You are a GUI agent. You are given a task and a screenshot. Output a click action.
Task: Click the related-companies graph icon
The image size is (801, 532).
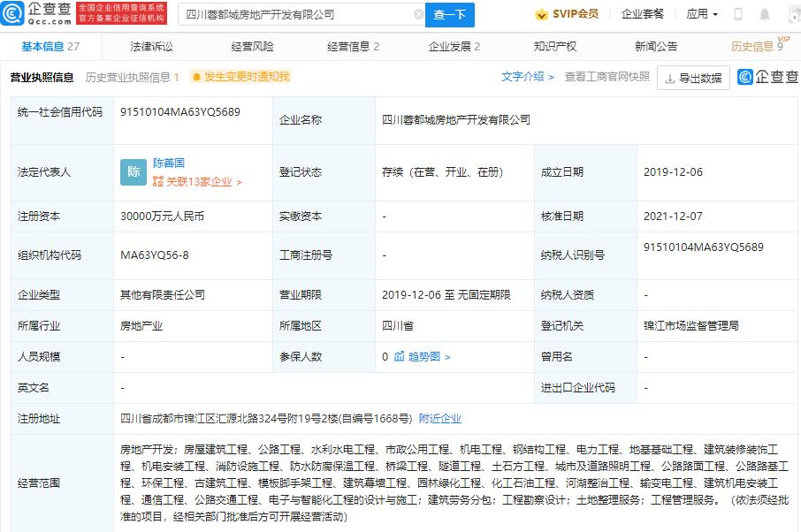(158, 181)
